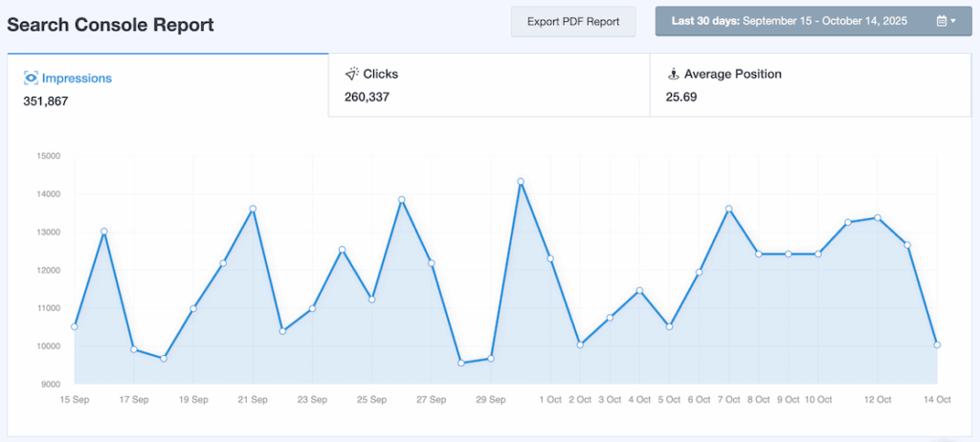Click the data point for 15 Sep
The image size is (980, 442).
click(75, 327)
